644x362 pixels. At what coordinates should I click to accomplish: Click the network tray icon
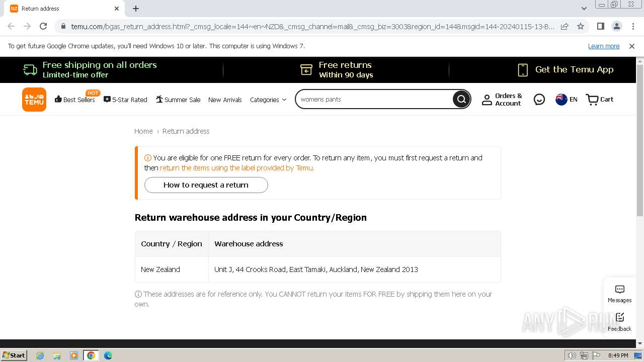[584, 355]
